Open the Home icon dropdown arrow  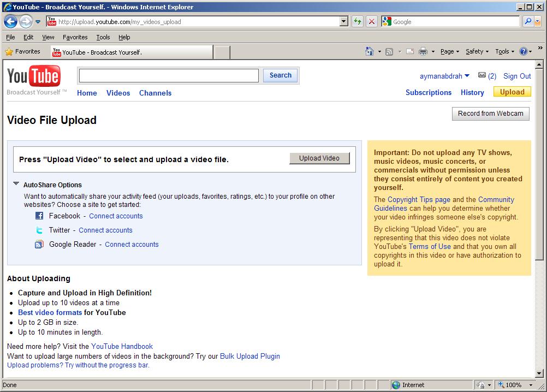point(379,52)
